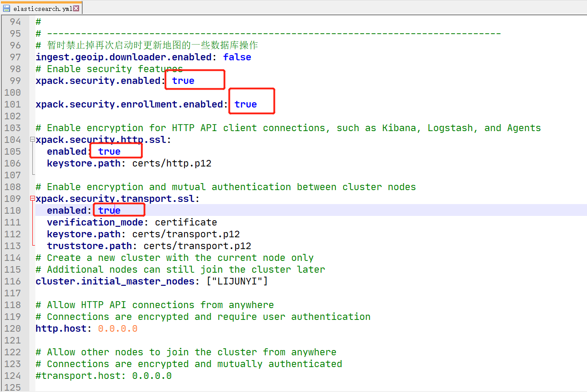Select the elasticsearch.yml file tab
Screen dimensions: 587x392
pyautogui.click(x=42, y=8)
